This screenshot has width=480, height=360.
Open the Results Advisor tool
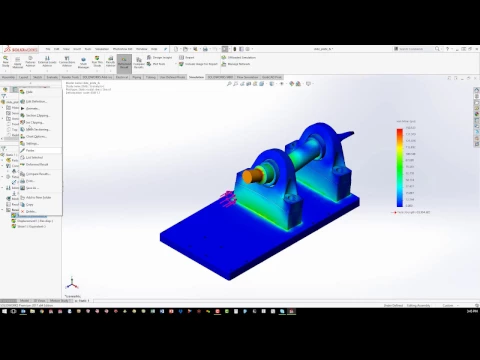pyautogui.click(x=110, y=61)
